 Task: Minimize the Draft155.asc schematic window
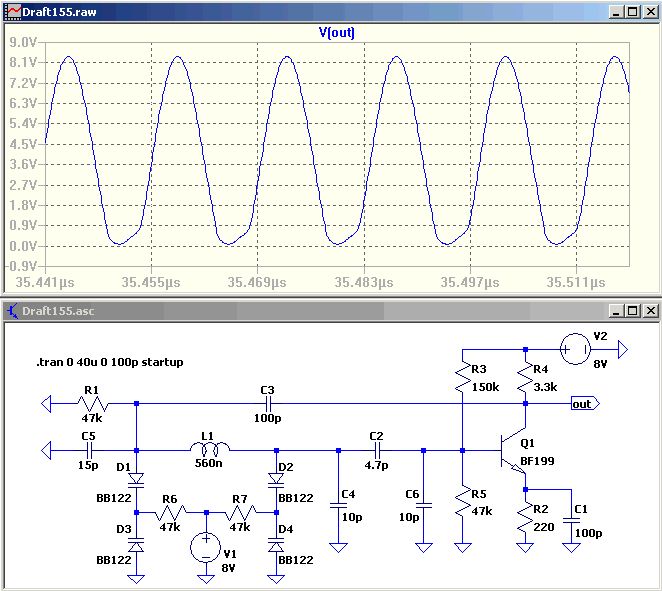616,311
